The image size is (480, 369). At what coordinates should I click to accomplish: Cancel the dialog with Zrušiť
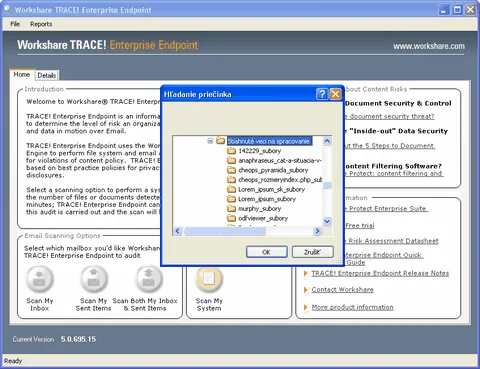(x=313, y=252)
